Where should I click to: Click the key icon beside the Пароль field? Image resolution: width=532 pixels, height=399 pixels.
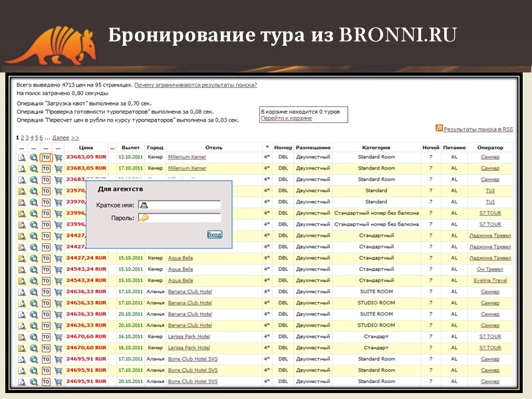(145, 218)
